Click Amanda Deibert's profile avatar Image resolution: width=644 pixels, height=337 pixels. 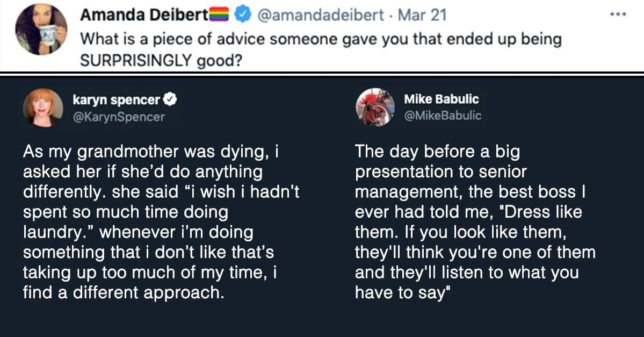(x=41, y=29)
